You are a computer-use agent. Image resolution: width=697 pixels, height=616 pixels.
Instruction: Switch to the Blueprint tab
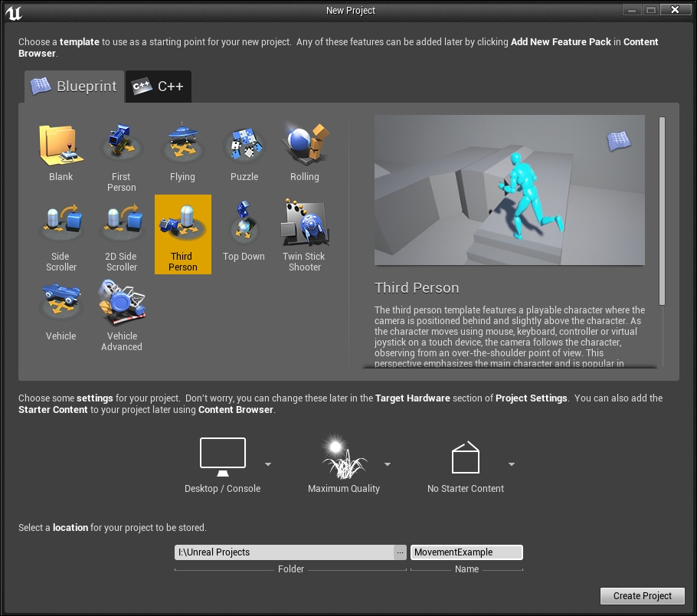(74, 87)
